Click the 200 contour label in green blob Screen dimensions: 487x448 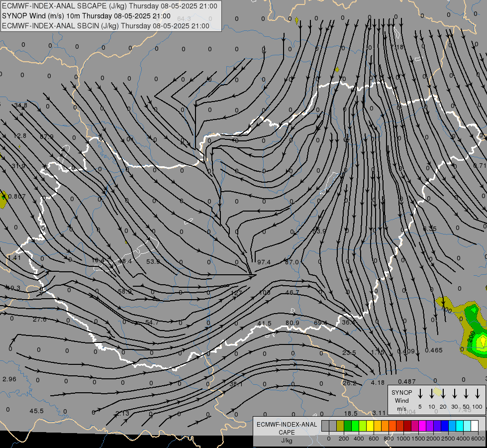[x=471, y=336]
